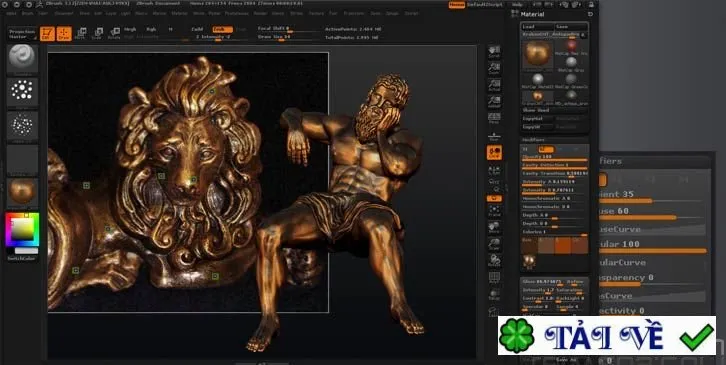Open the Projection Master button
The image size is (726, 365).
click(22, 33)
